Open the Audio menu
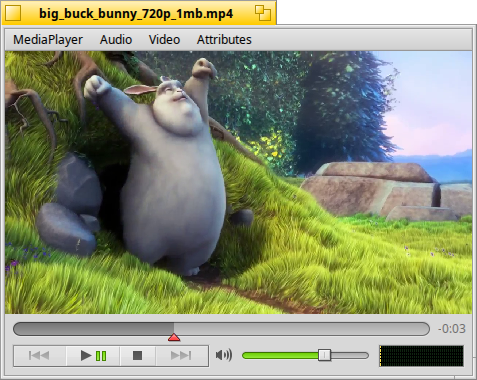This screenshot has height=380, width=477. tap(116, 40)
